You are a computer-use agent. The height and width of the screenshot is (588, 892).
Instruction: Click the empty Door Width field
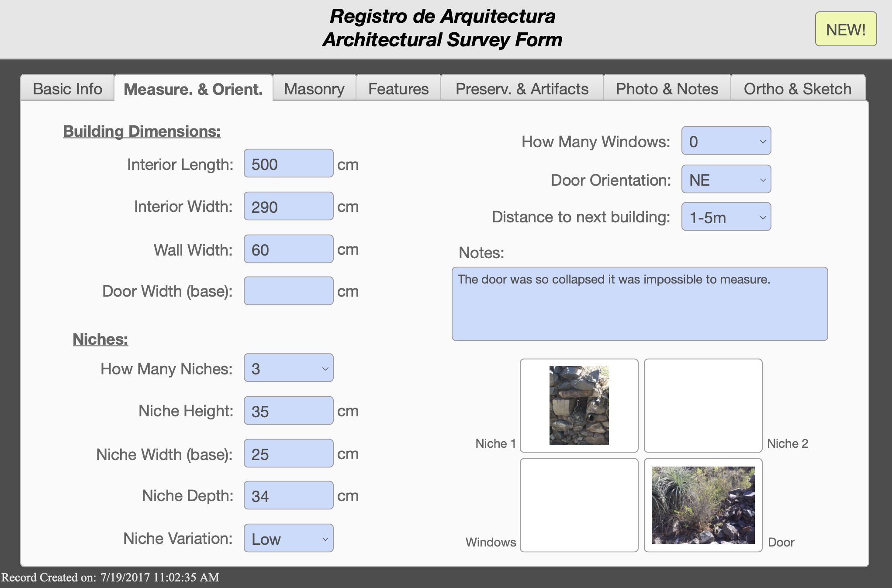coord(288,291)
